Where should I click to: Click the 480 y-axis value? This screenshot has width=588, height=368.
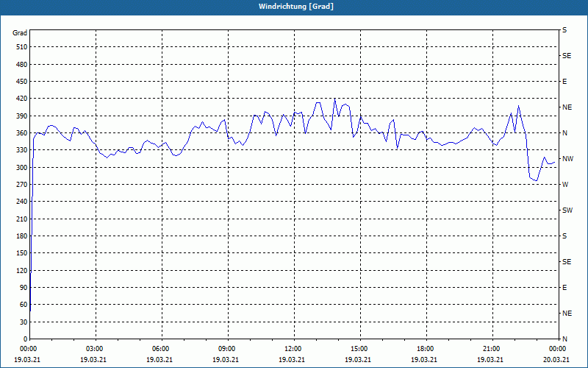point(22,64)
